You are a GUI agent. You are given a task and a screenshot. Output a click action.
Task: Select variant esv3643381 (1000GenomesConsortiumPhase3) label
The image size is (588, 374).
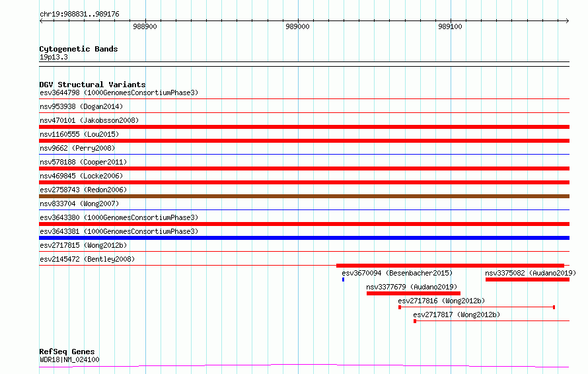(119, 231)
